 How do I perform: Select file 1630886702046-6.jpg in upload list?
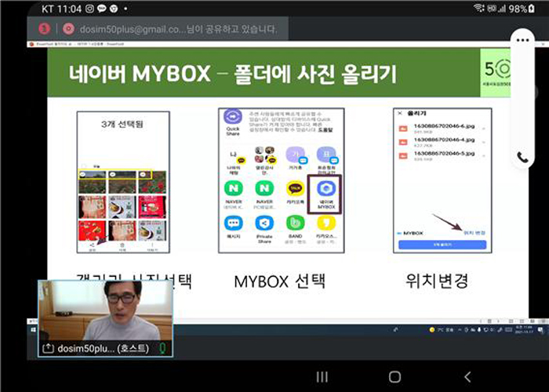click(x=439, y=127)
